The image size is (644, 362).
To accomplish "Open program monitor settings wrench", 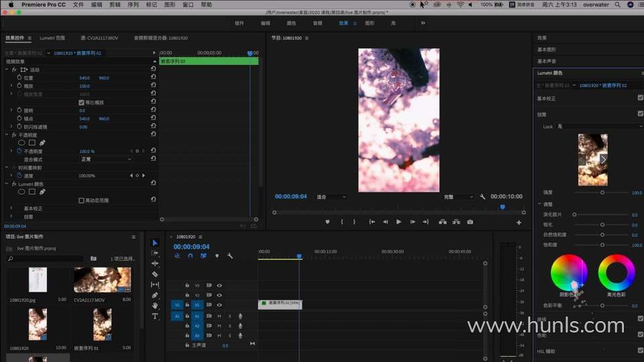I will [x=482, y=196].
